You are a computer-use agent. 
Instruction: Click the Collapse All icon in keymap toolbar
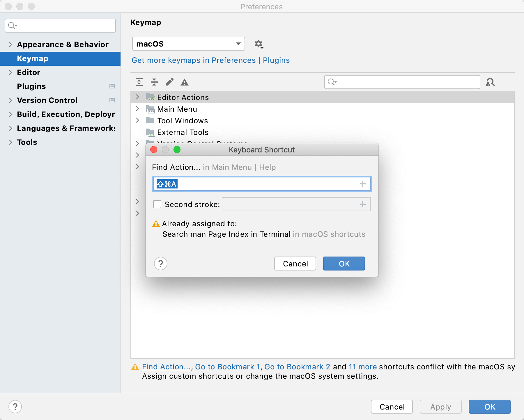pyautogui.click(x=154, y=82)
